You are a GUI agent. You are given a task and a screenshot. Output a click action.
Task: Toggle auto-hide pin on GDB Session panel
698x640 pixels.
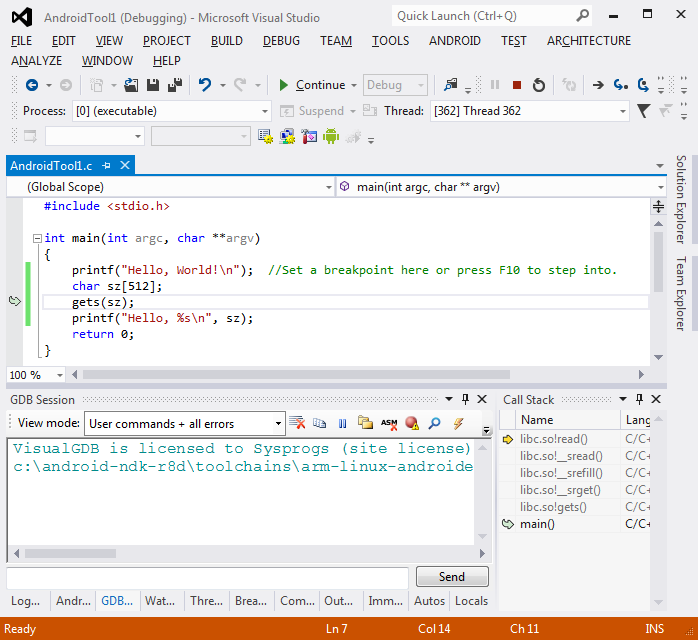(465, 399)
